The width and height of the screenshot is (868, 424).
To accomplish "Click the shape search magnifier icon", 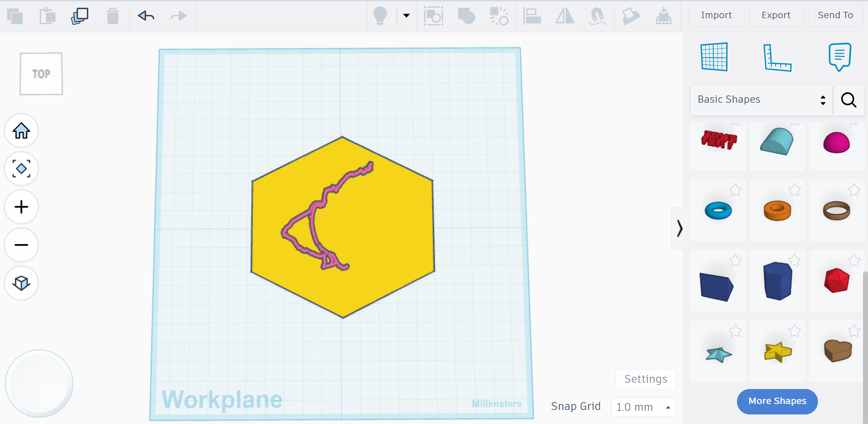I will click(849, 100).
